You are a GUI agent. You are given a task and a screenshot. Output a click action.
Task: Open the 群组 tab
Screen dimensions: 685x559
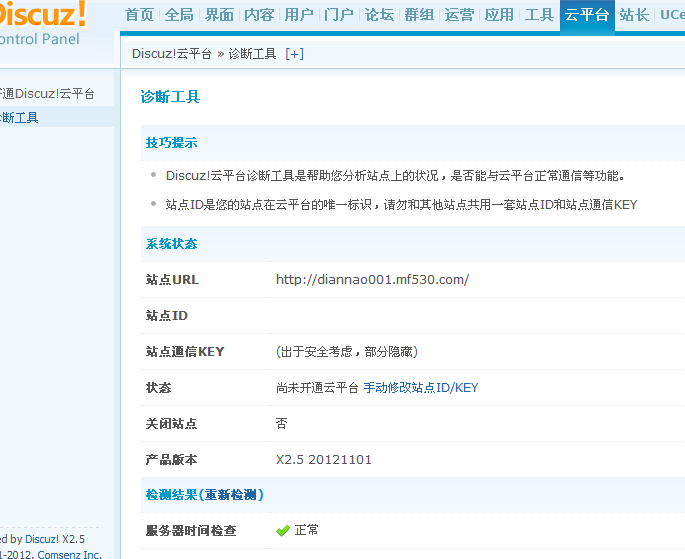point(419,15)
